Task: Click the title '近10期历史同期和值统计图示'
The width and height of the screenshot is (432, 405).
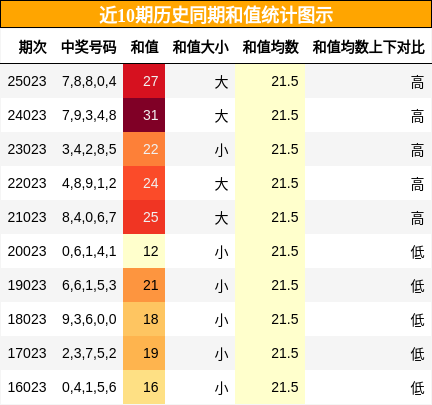Action: tap(216, 15)
